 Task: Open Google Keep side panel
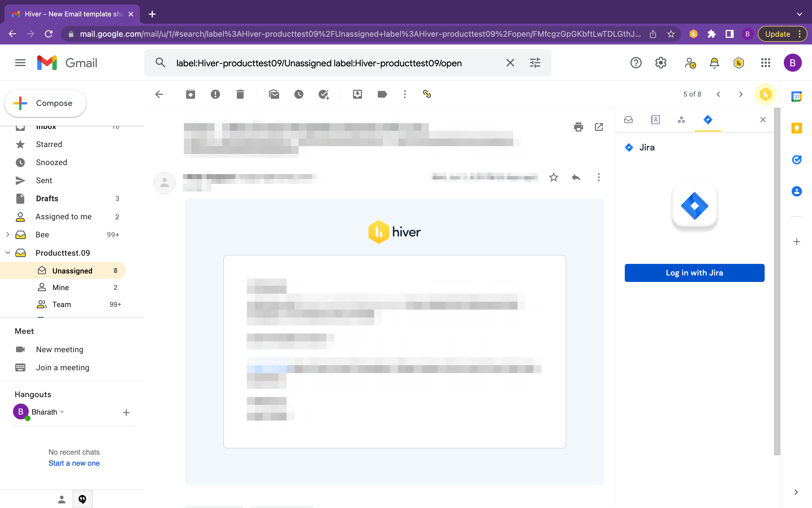coord(796,128)
